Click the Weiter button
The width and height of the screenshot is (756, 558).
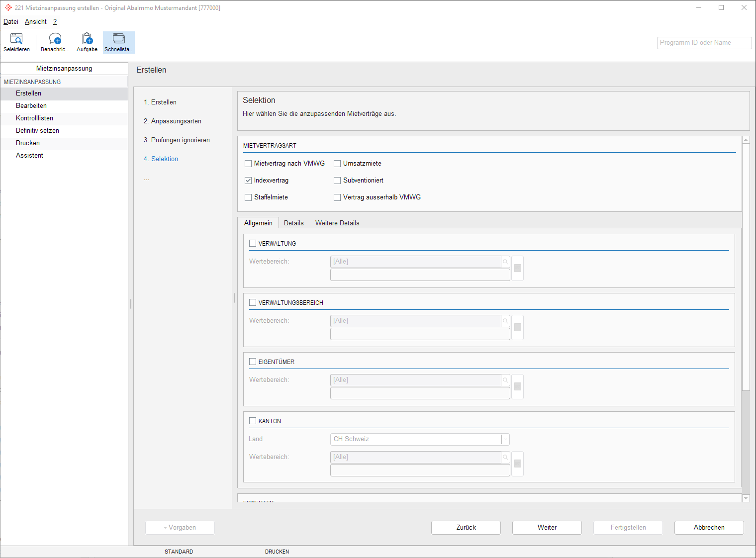click(x=547, y=528)
